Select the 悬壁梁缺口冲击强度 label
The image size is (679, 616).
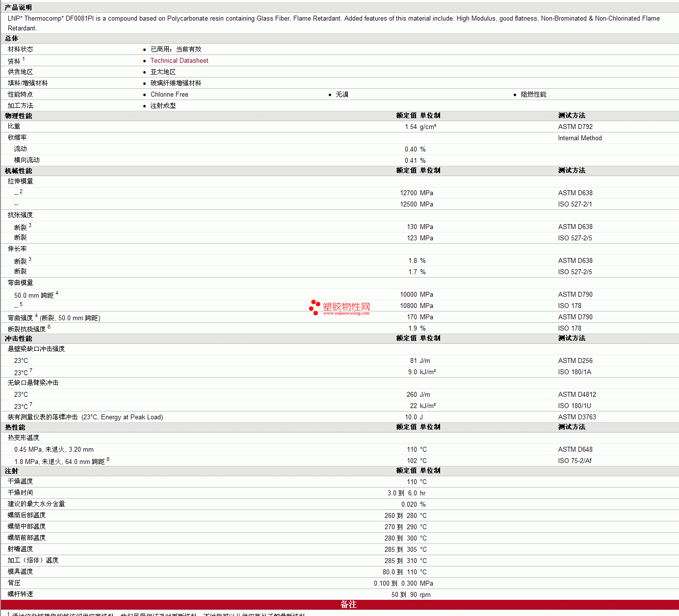point(36,349)
